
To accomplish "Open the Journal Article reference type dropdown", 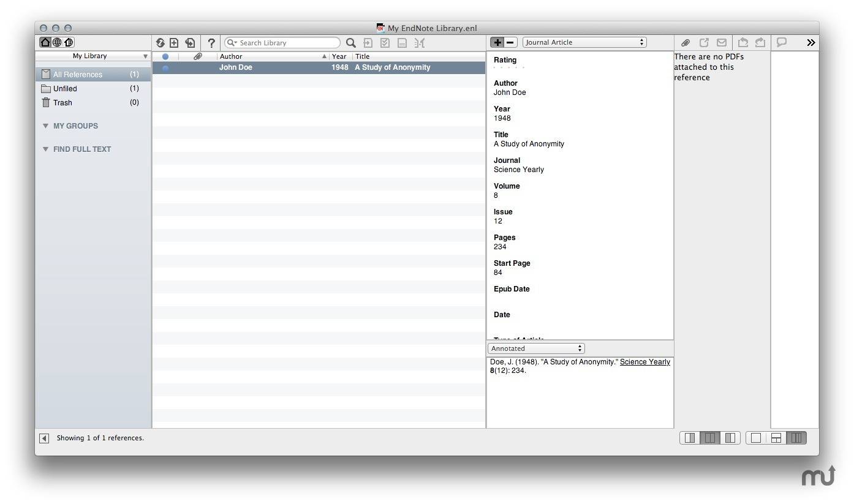I will tap(584, 42).
